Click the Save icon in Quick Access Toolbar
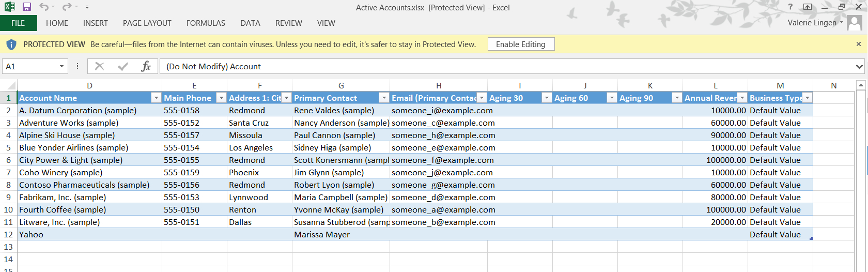Viewport: 868px width, 272px height. click(x=27, y=7)
